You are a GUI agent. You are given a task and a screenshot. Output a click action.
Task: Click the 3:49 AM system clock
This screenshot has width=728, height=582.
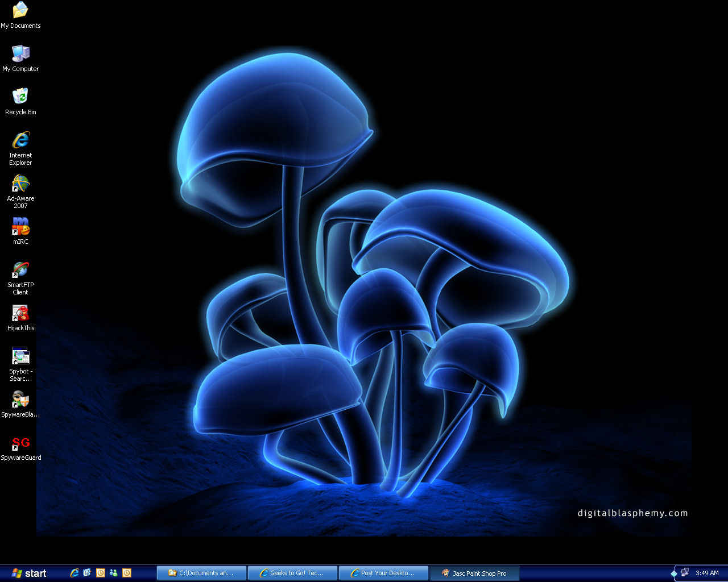[707, 573]
